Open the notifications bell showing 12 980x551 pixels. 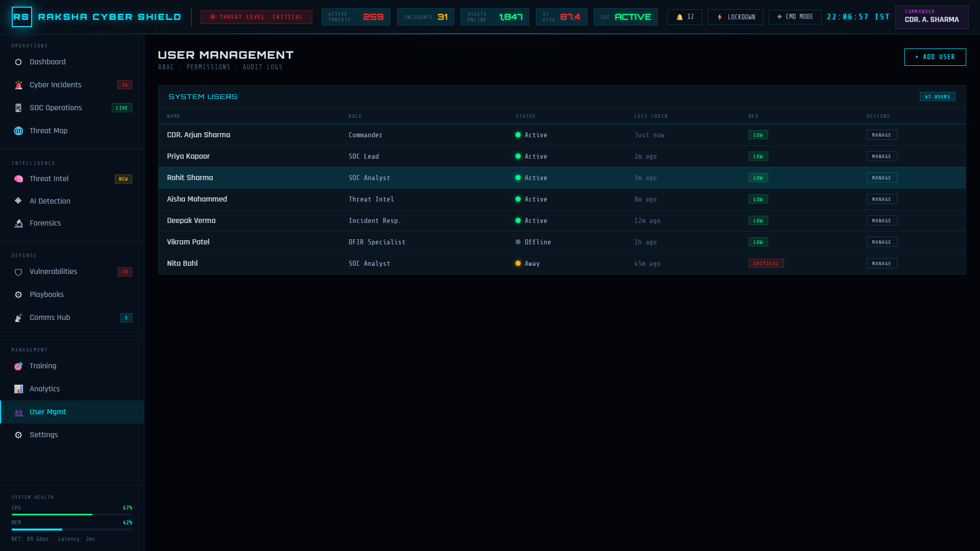click(684, 17)
